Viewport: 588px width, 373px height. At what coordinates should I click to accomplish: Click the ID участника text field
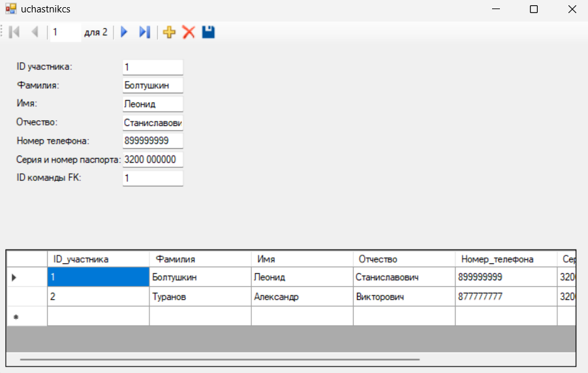tap(153, 67)
